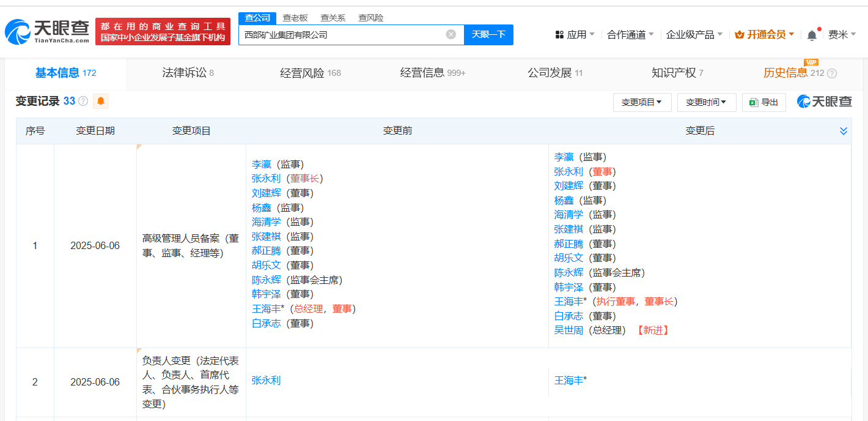The height and width of the screenshot is (421, 868).
Task: Open 胡乐文 in the 变更后 column
Action: coord(569,258)
